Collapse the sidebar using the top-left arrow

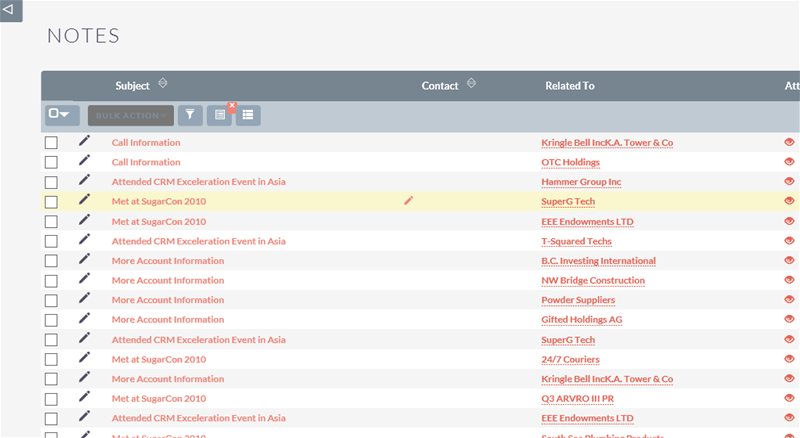[x=10, y=10]
